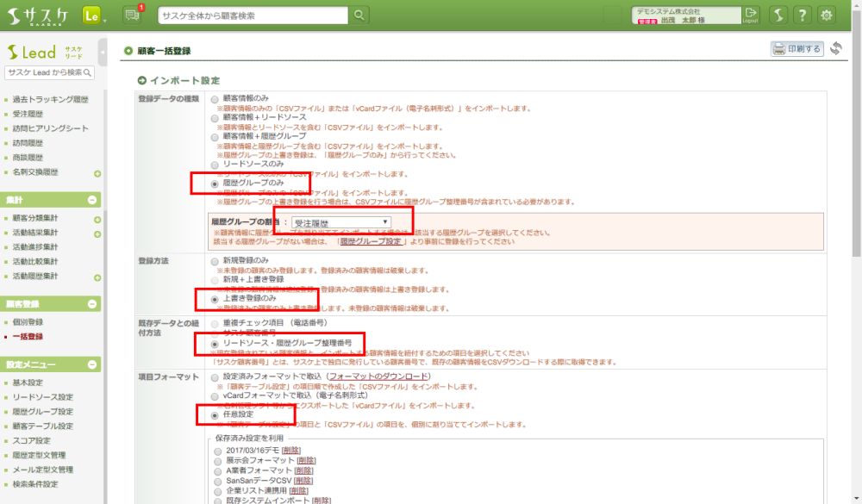The image size is (862, 504).
Task: Open 一括登録 in sidebar
Action: point(28,336)
